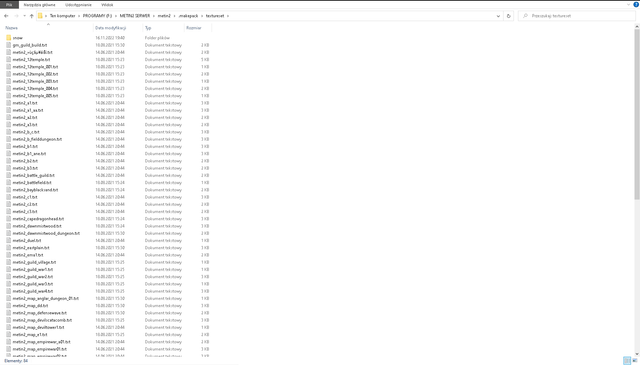Click file icon of gm_guild_build.txt
This screenshot has width=640, height=365.
click(x=9, y=45)
